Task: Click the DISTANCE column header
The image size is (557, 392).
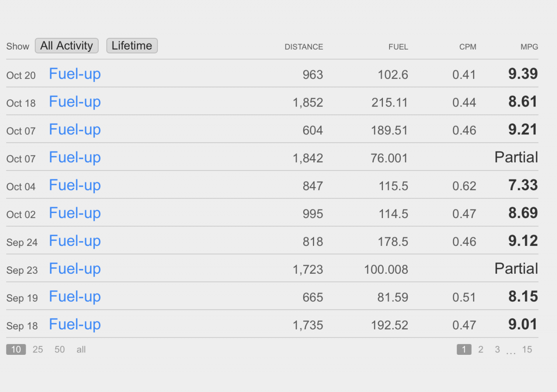Action: pyautogui.click(x=304, y=47)
